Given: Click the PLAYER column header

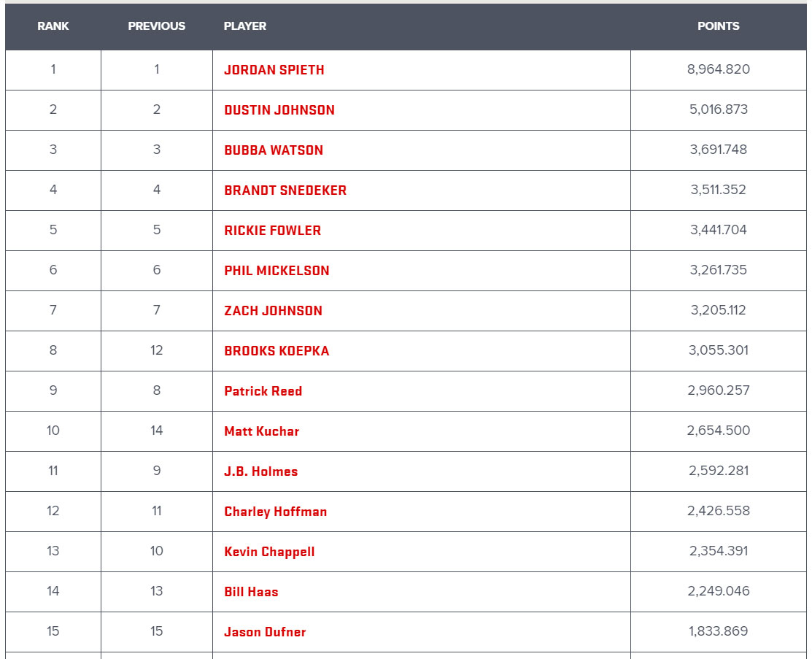Looking at the screenshot, I should coord(245,26).
